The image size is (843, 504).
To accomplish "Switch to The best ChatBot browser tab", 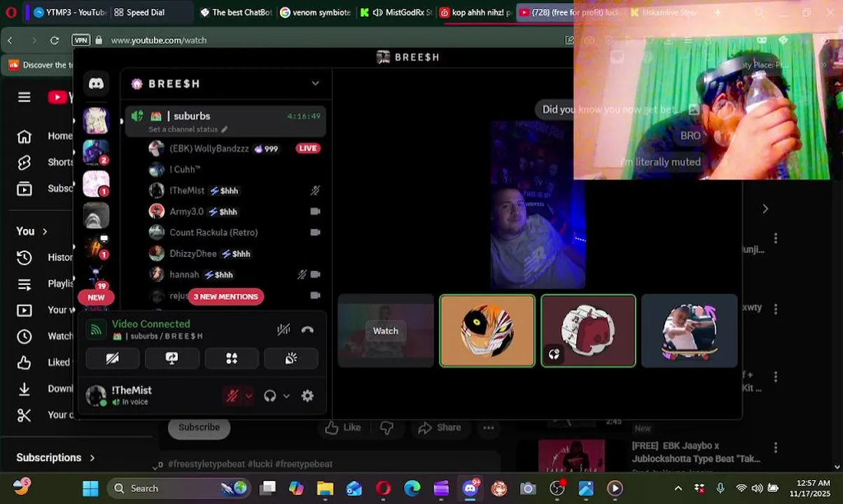I will click(x=235, y=13).
